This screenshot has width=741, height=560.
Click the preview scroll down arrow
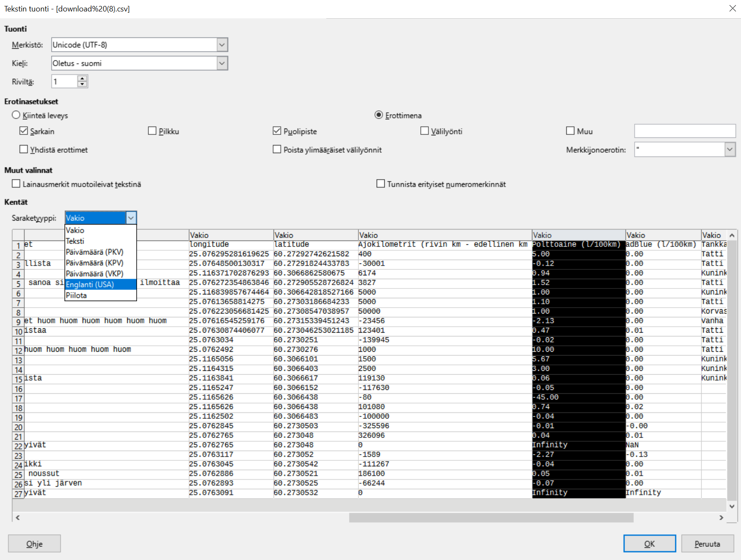point(732,506)
